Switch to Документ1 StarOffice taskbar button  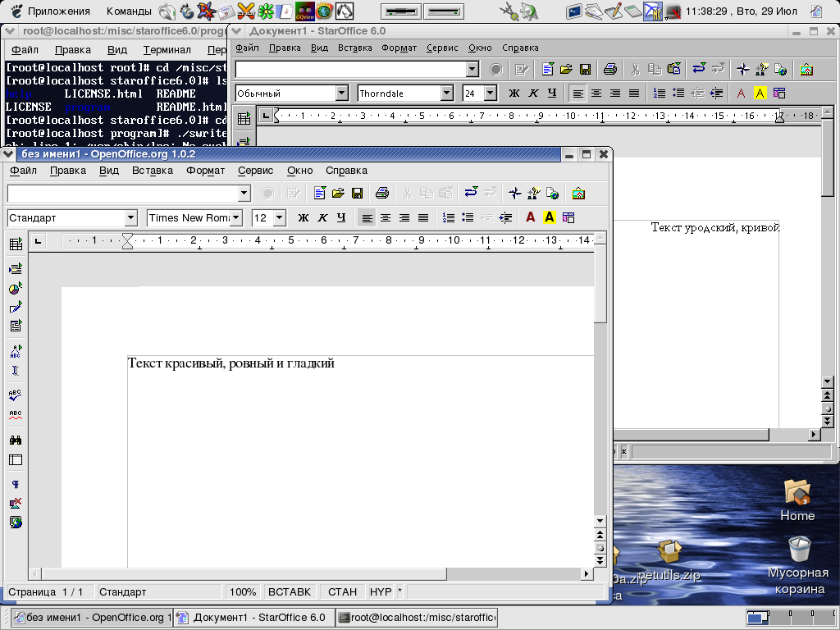pyautogui.click(x=254, y=617)
